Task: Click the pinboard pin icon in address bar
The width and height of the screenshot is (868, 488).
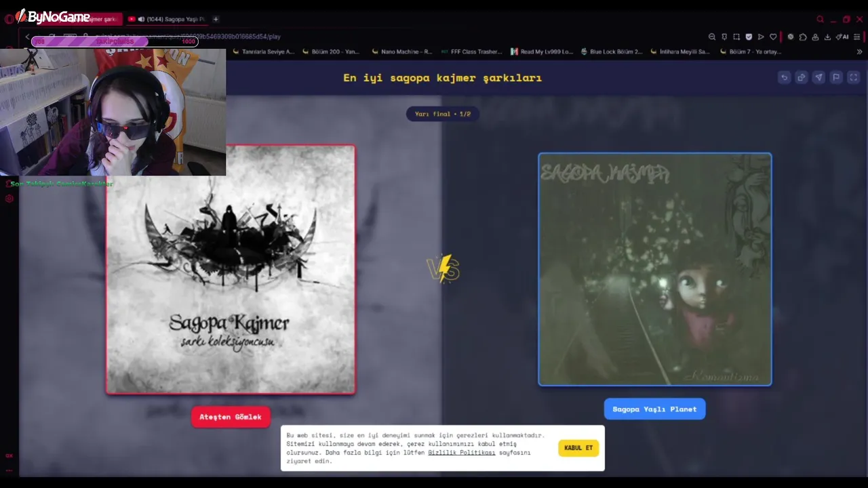Action: (724, 37)
